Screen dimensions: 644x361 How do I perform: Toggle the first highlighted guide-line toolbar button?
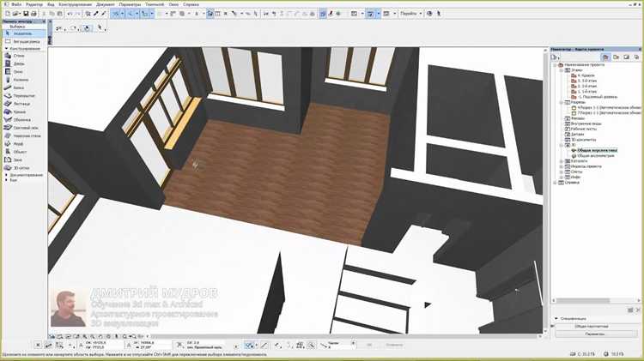[x=116, y=14]
